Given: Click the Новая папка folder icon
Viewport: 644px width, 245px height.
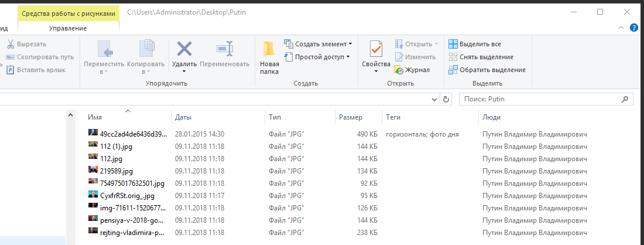Looking at the screenshot, I should (269, 49).
